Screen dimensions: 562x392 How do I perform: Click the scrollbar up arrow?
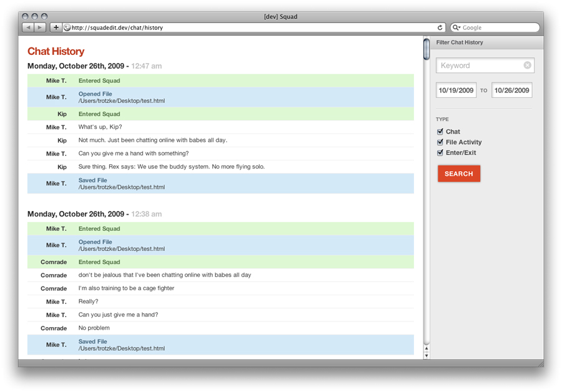[426, 348]
